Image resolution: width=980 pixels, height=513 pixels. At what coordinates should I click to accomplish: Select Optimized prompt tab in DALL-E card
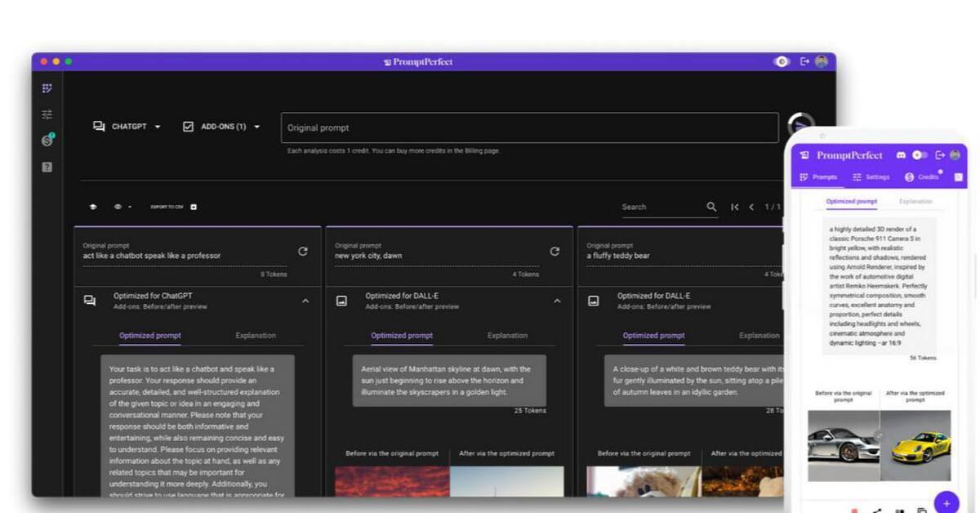point(402,335)
